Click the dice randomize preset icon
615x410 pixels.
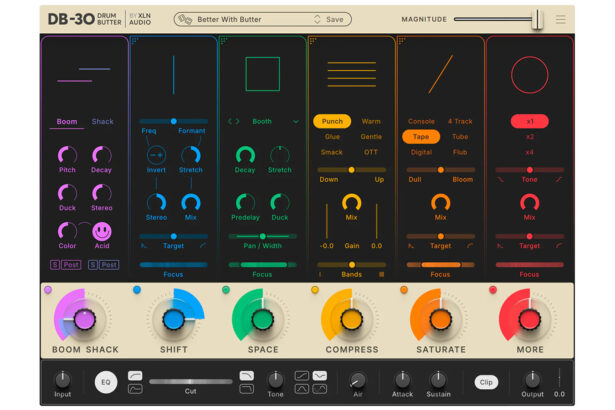click(x=185, y=19)
